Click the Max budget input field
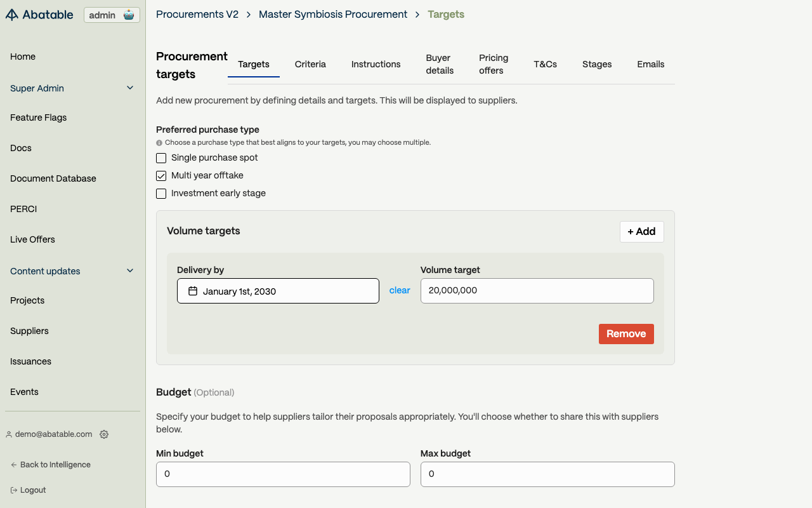The width and height of the screenshot is (812, 508). [547, 474]
